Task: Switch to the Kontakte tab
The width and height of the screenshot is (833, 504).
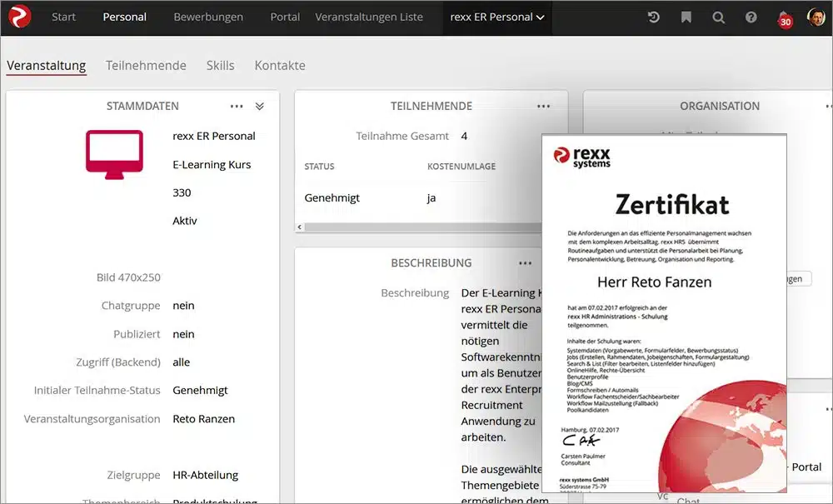Action: coord(280,66)
